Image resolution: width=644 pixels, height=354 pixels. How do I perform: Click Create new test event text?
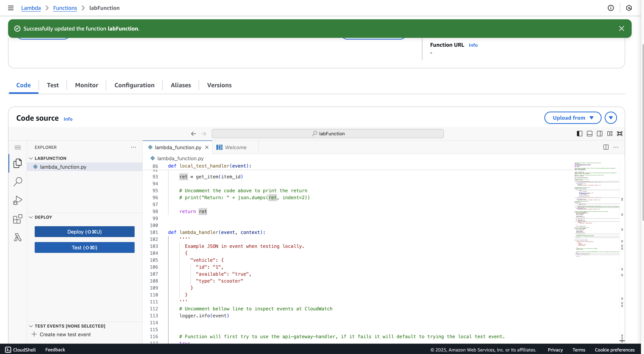click(65, 335)
